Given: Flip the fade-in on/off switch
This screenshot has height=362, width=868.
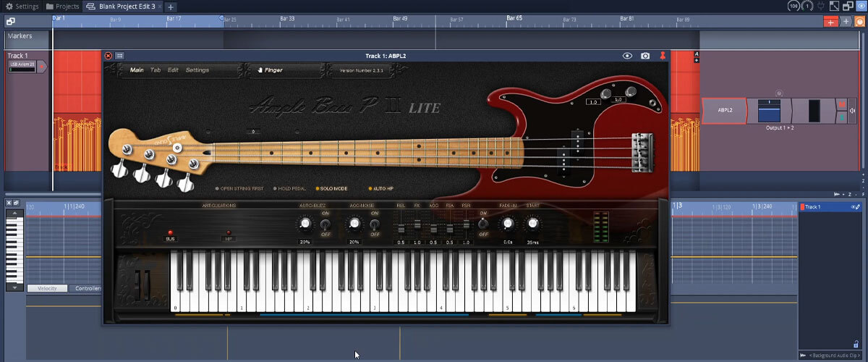Looking at the screenshot, I should point(483,224).
